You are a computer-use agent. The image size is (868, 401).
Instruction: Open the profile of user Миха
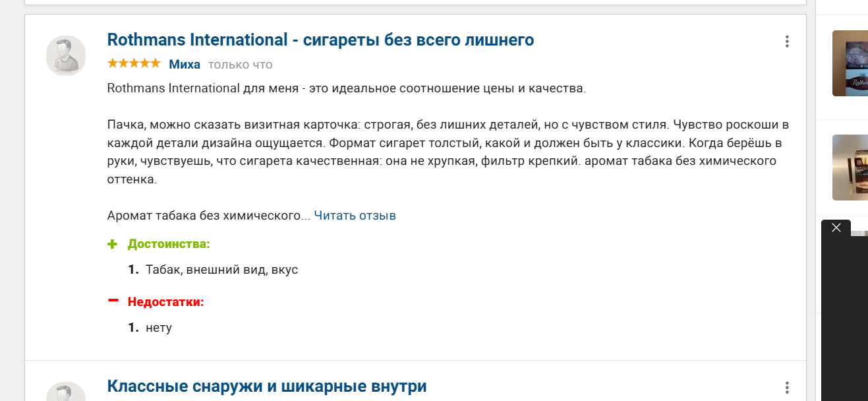[185, 64]
